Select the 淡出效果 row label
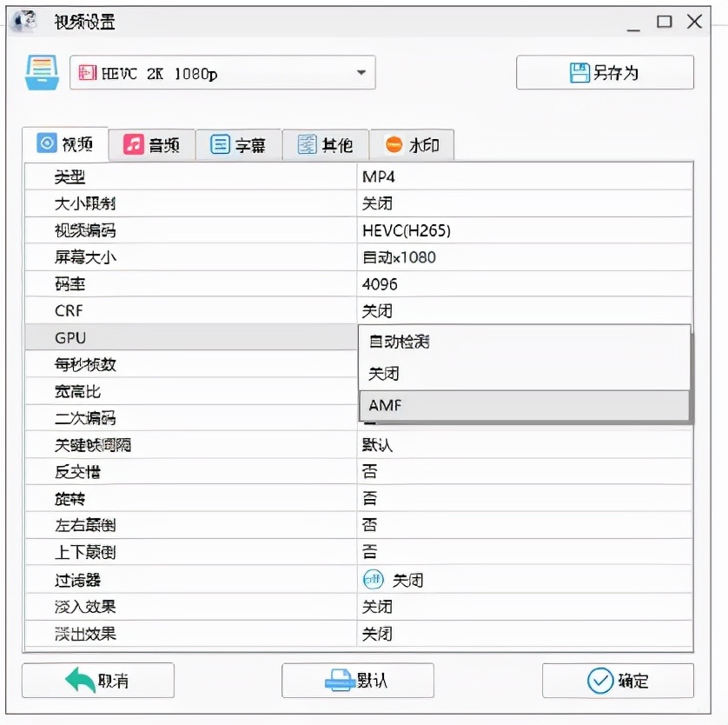The height and width of the screenshot is (725, 728). pos(85,634)
